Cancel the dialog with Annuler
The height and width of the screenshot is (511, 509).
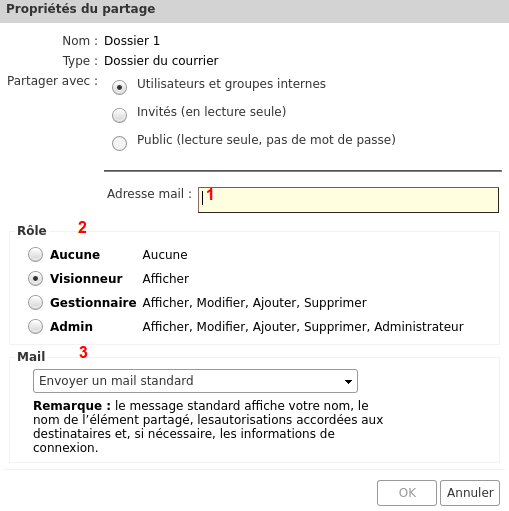470,493
